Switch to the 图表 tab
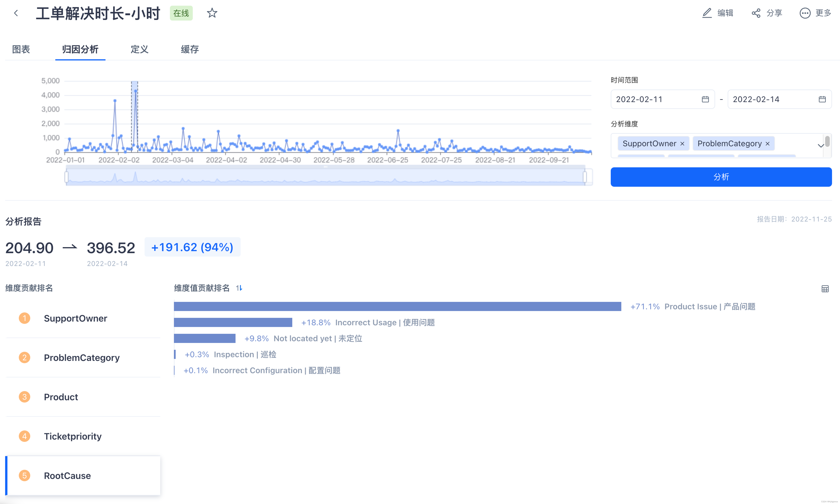Screen dimensions: 840x504 tap(21, 49)
